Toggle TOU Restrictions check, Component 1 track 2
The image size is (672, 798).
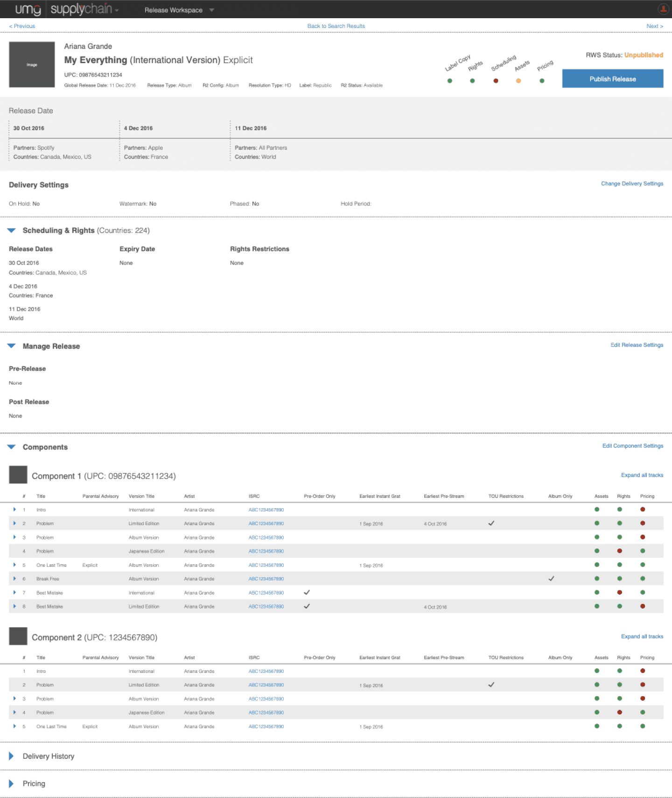(x=491, y=523)
